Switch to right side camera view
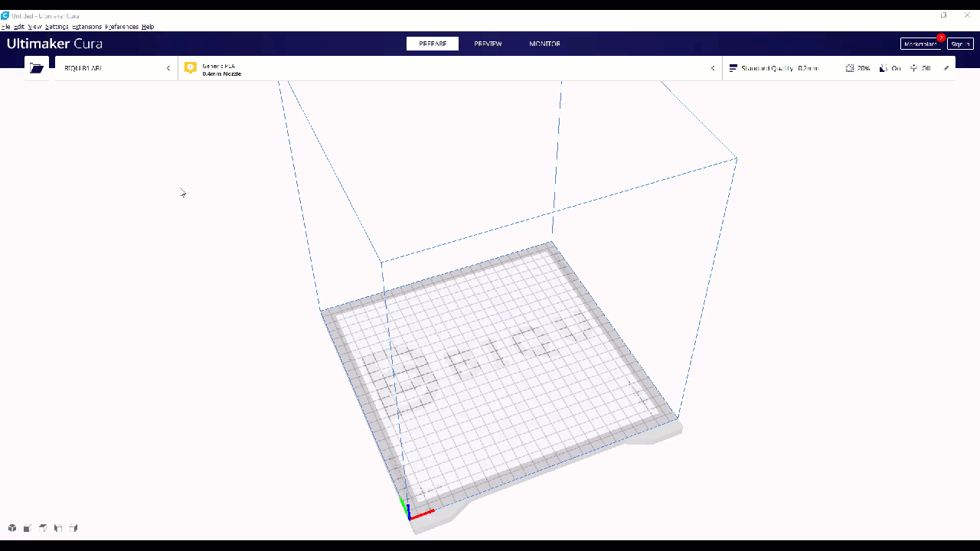 pos(73,528)
